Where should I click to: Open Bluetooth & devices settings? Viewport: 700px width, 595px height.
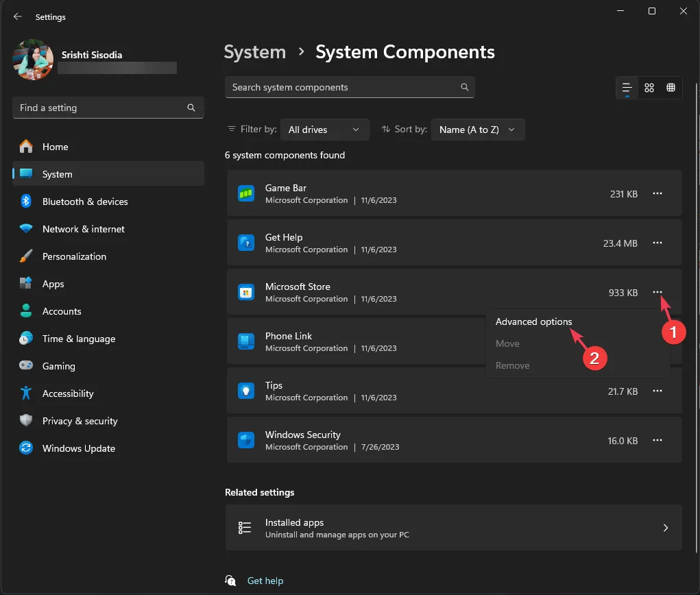[108, 202]
